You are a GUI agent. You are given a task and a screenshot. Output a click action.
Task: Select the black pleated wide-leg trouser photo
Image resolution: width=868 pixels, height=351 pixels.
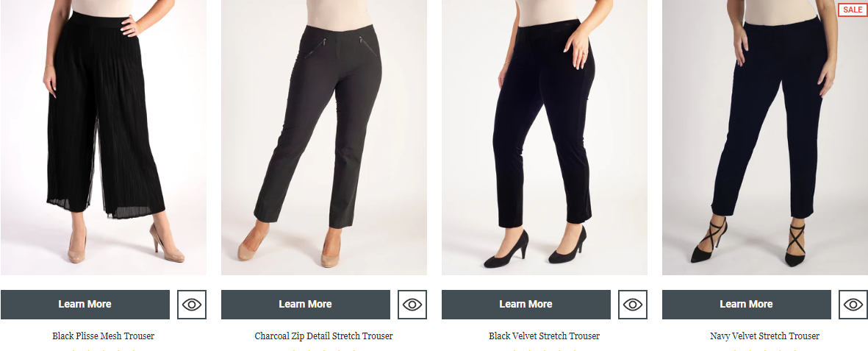point(104,137)
